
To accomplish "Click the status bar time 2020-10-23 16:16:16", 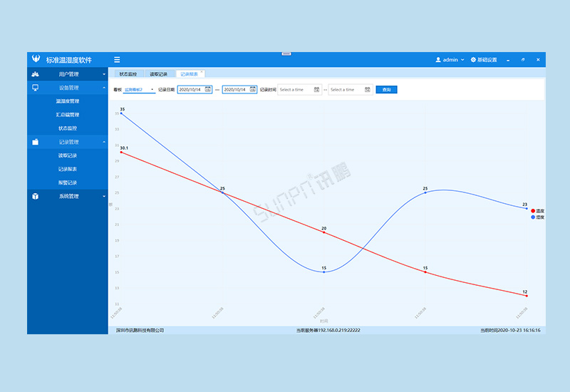I will [x=519, y=330].
